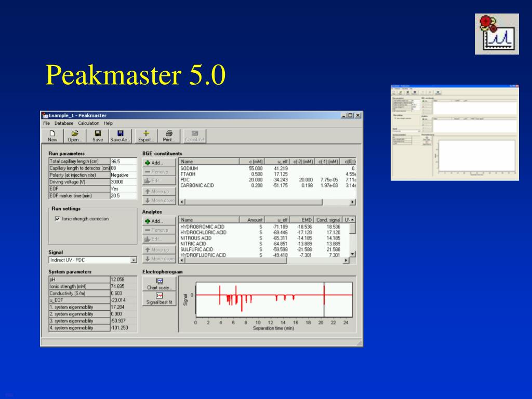Select HYDROBROMIC ACID analyte row

264,227
